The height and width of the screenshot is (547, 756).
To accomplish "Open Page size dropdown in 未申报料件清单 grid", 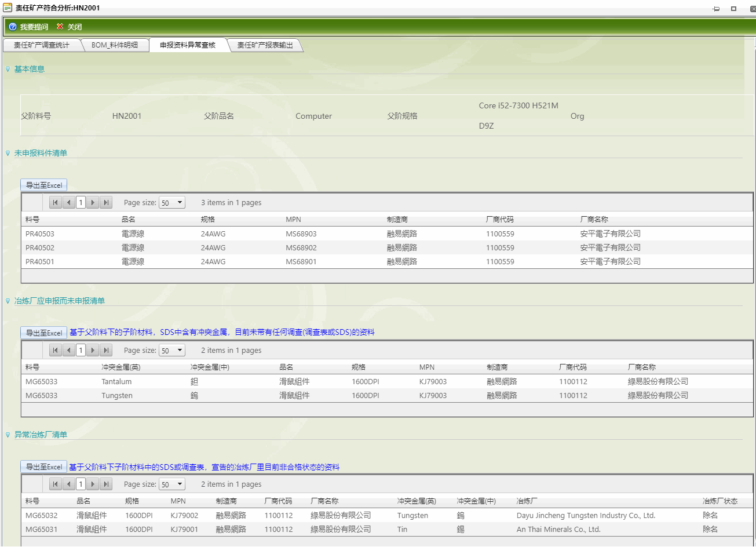I will (172, 203).
